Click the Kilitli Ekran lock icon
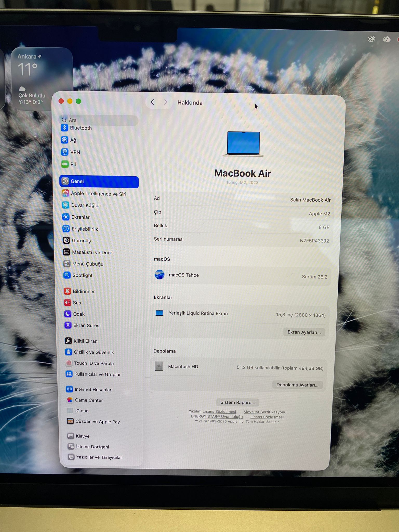The height and width of the screenshot is (532, 399). coord(68,341)
